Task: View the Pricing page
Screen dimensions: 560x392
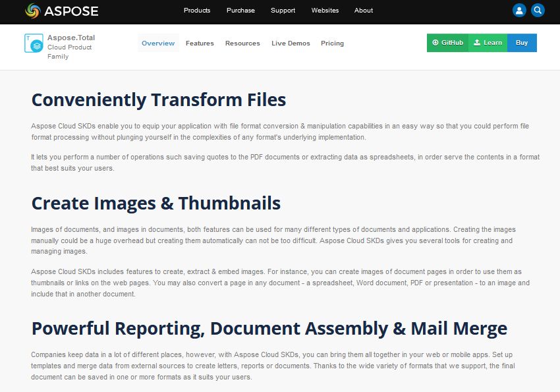Action: click(x=332, y=43)
